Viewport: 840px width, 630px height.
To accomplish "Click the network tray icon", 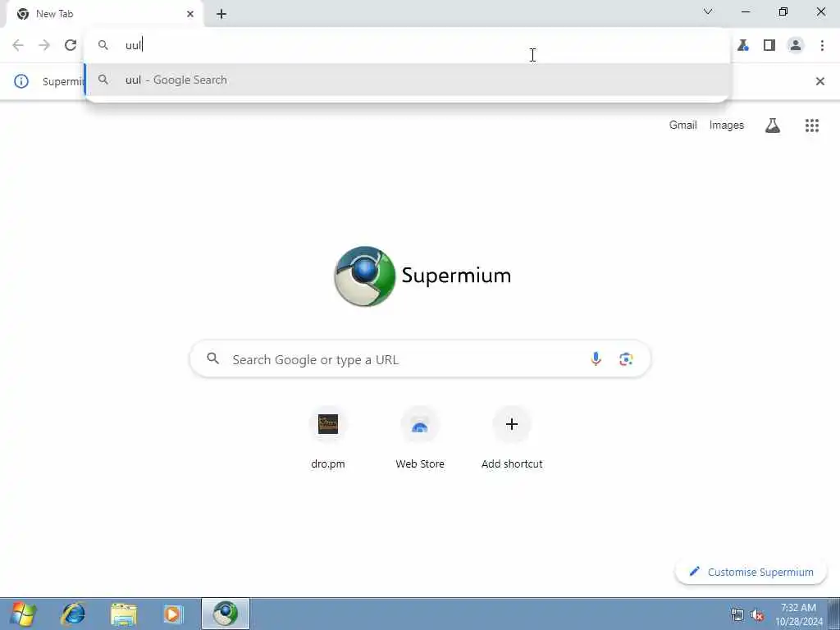I will [737, 614].
